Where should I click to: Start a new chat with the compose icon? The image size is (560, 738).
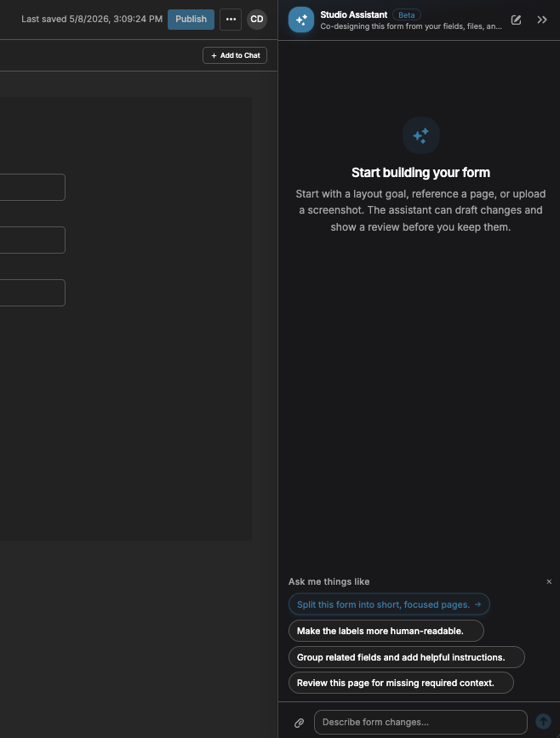[517, 20]
